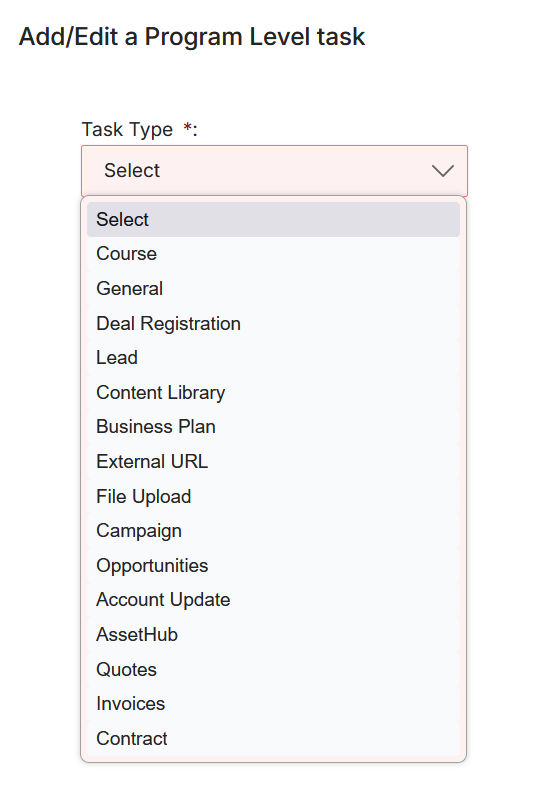Choose Deal Registration option
Image resolution: width=555 pixels, height=795 pixels.
273,323
